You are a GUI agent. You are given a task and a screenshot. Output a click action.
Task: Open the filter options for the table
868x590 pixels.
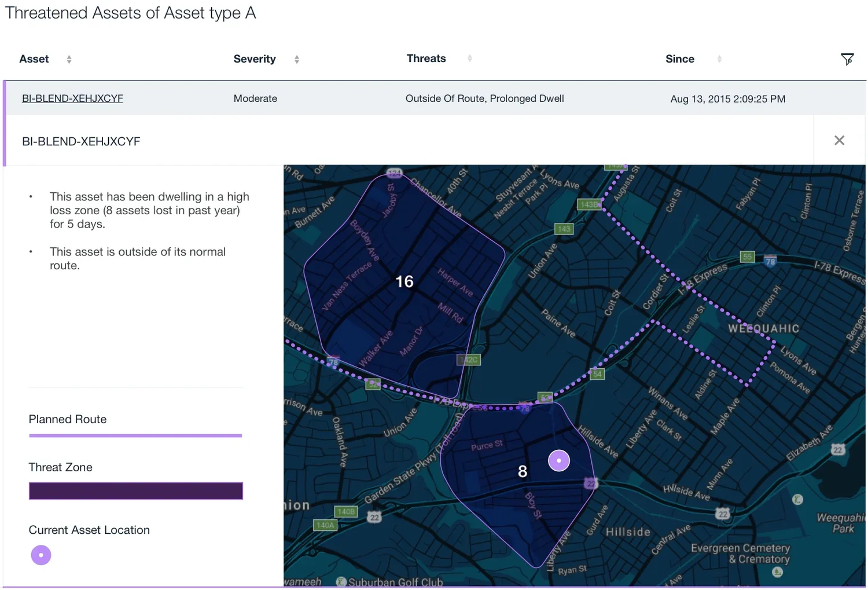[x=847, y=59]
